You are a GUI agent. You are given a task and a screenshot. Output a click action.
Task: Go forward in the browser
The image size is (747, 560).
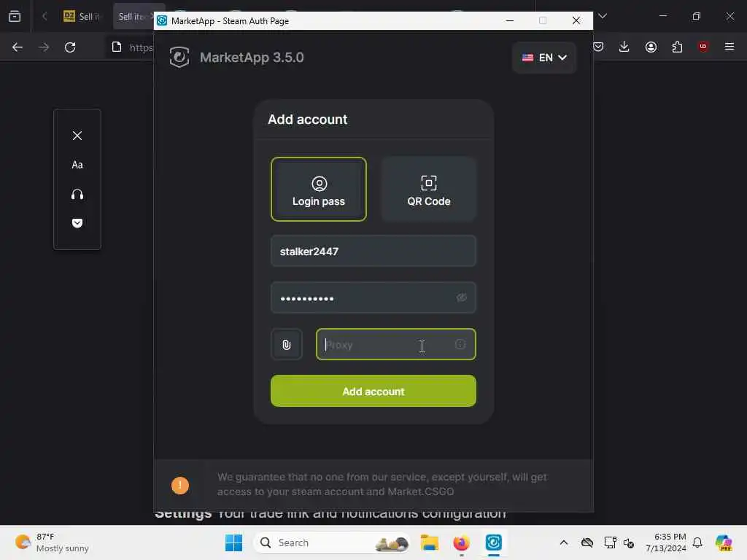pyautogui.click(x=44, y=47)
